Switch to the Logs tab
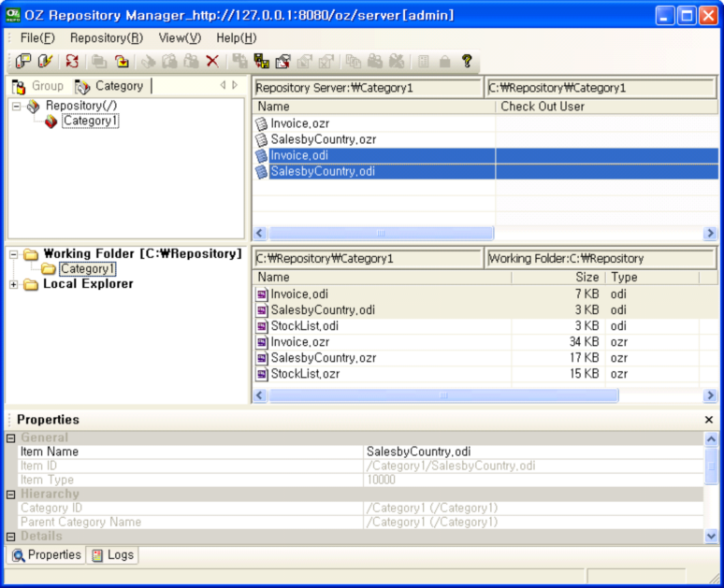Image resolution: width=724 pixels, height=588 pixels. 113,554
